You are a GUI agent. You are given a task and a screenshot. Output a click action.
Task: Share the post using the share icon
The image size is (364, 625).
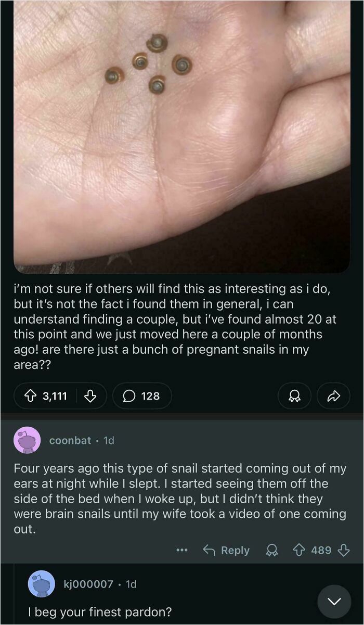coord(333,396)
